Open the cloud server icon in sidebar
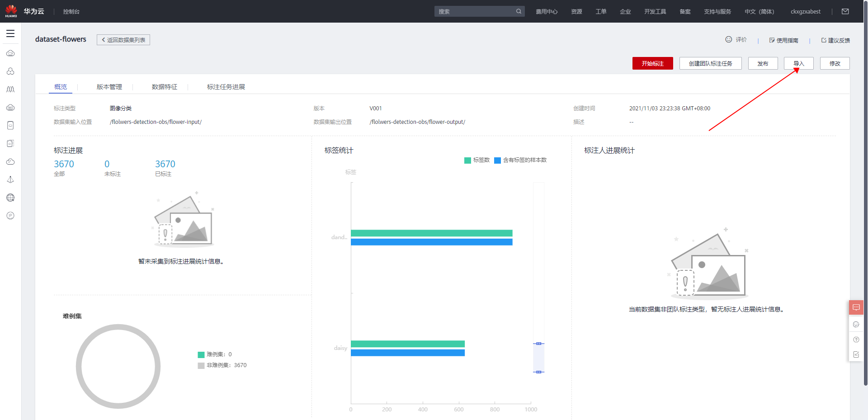868x420 pixels. (10, 53)
